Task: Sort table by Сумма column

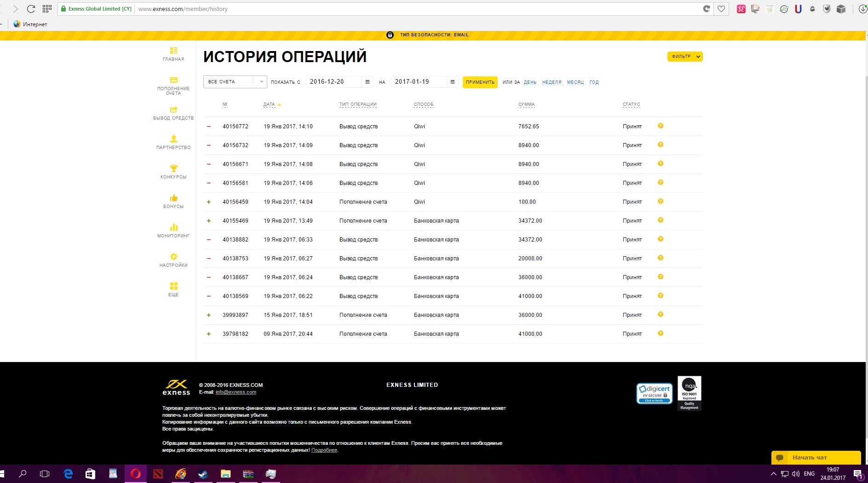Action: [527, 104]
